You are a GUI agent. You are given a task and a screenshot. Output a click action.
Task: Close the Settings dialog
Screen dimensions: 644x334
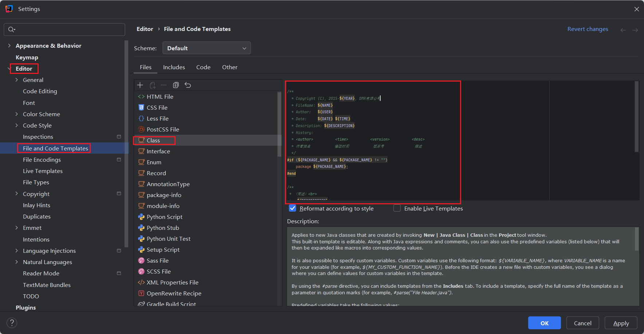(636, 9)
